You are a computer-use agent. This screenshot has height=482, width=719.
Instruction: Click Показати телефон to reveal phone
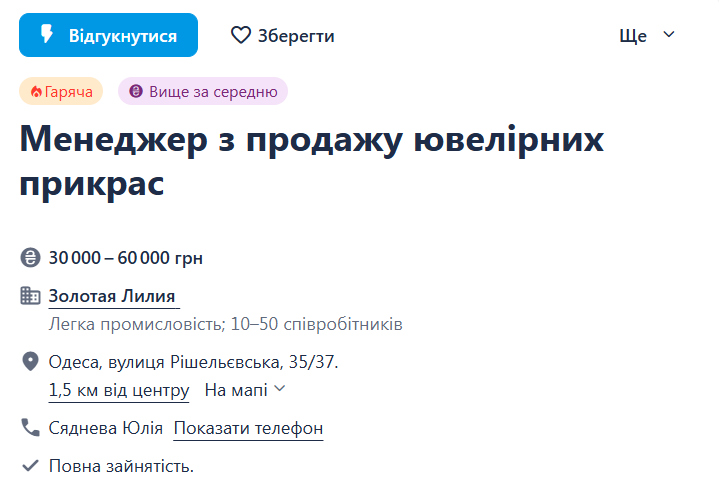(248, 428)
